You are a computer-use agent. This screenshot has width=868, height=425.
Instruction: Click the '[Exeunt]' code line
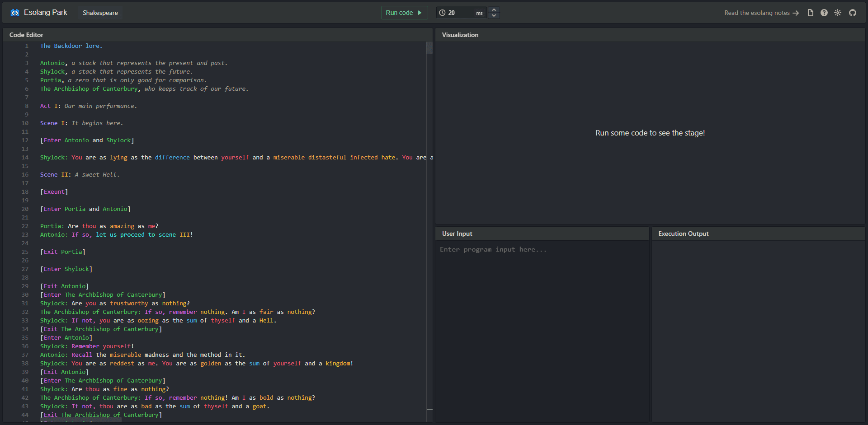click(54, 192)
